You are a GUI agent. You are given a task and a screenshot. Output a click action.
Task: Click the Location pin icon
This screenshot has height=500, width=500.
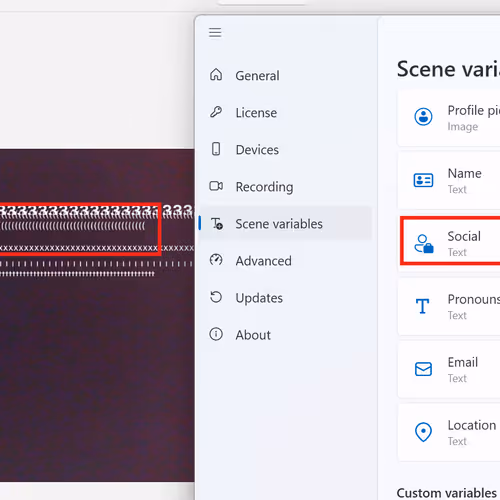coord(423,432)
